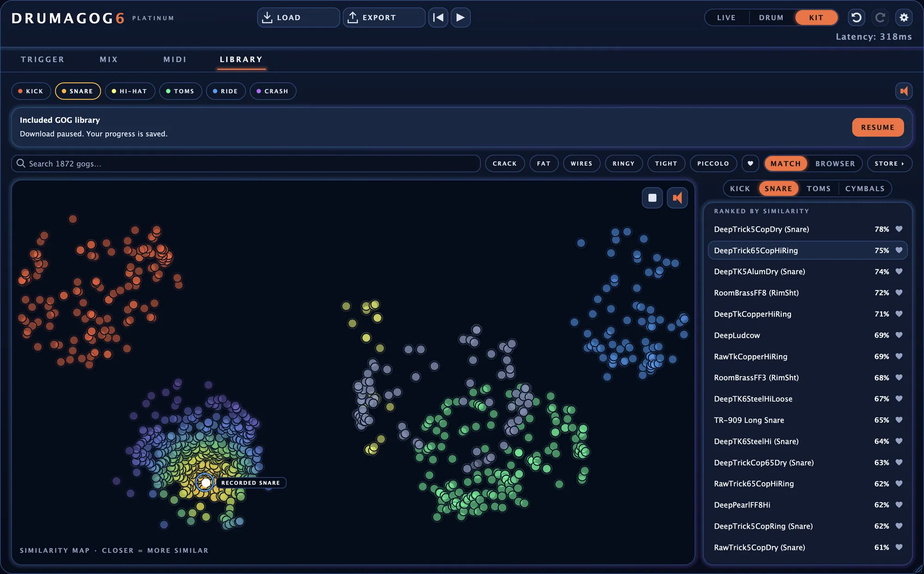Select the TR-909 Long Snare name
The width and height of the screenshot is (924, 574).
pyautogui.click(x=749, y=420)
